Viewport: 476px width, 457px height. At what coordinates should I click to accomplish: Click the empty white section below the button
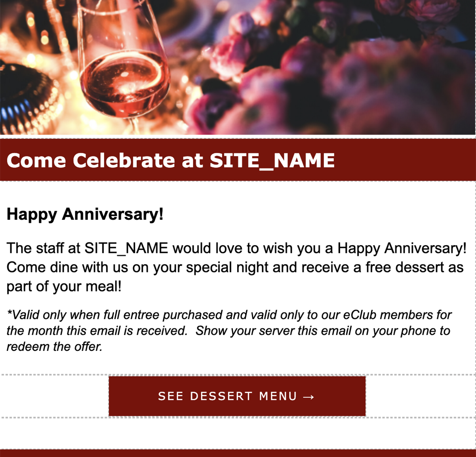click(x=238, y=433)
